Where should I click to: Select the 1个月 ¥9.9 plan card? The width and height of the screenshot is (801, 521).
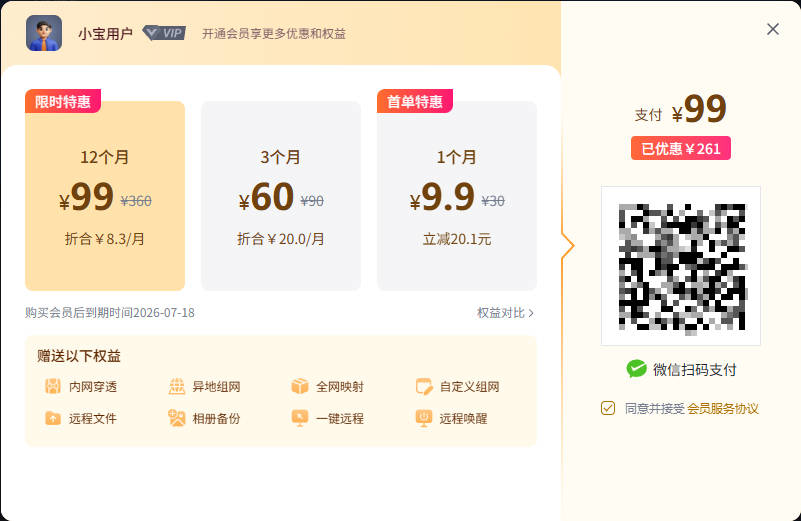point(457,196)
